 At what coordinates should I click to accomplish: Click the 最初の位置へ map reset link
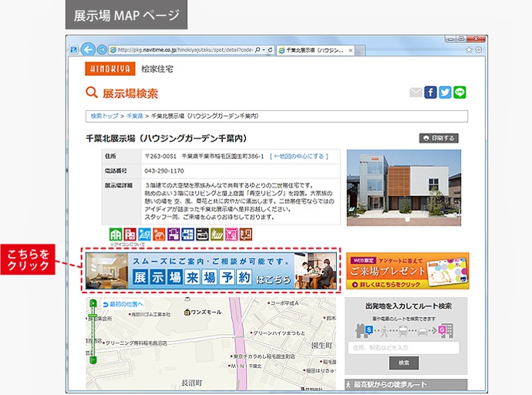(x=122, y=305)
